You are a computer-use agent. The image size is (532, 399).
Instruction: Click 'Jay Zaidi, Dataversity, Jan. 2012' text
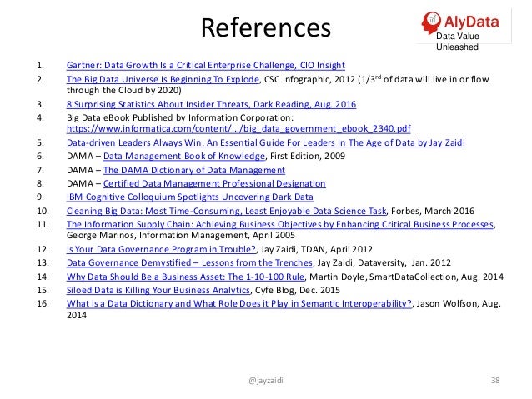[x=384, y=262]
